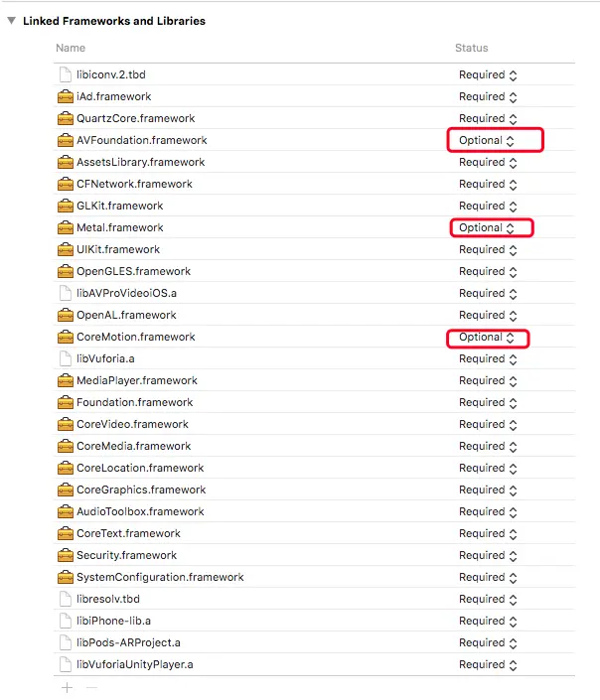This screenshot has width=600, height=700.
Task: Select the CFNetwork.framework name
Action: coord(134,184)
